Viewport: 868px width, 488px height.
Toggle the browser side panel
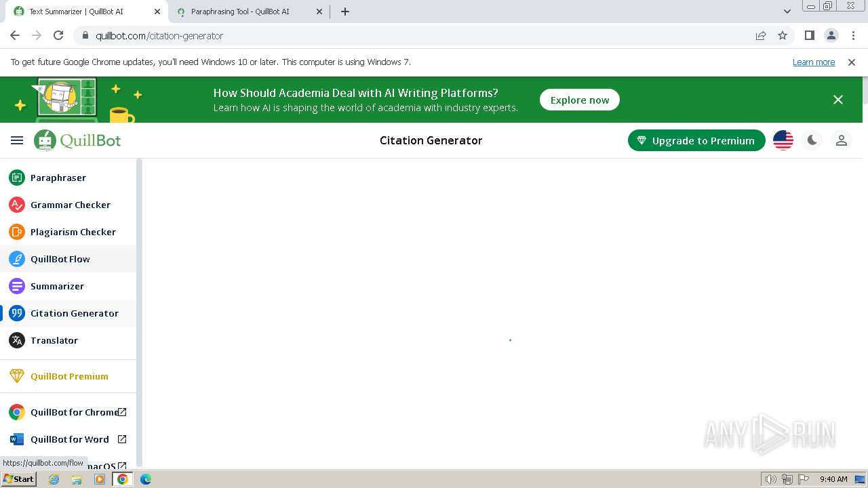click(x=810, y=35)
